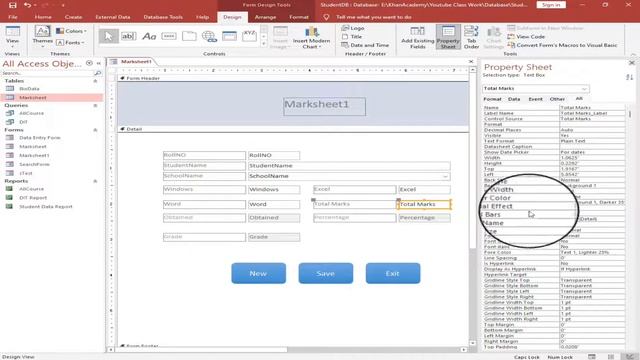Open Insert Modern Chart menu
Screen dimensions: 640x360
point(311,38)
